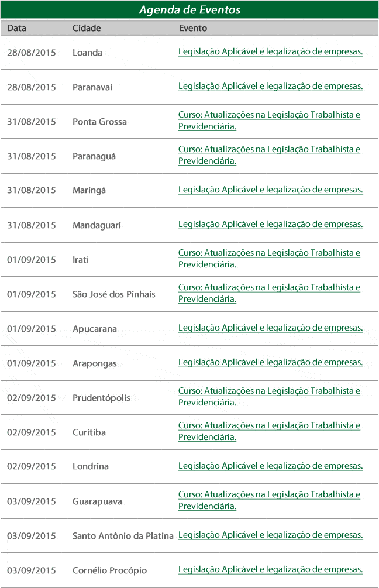Viewport: 379px width, 588px height.
Task: Click the Evento column header
Action: click(x=193, y=28)
